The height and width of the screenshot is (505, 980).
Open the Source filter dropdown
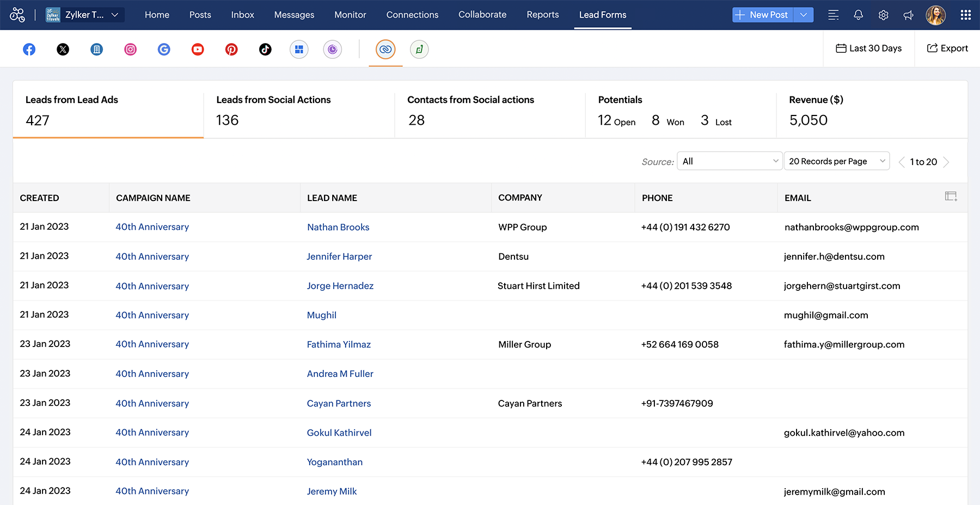(x=730, y=161)
